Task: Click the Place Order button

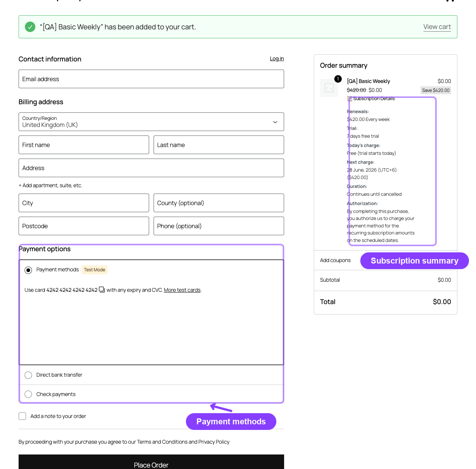Action: click(x=151, y=462)
